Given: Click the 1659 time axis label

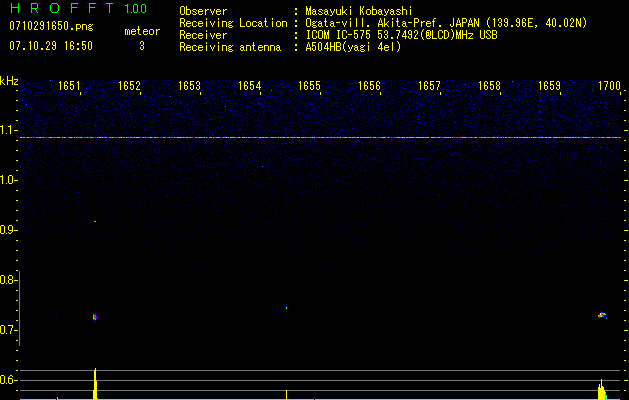Looking at the screenshot, I should point(549,86).
